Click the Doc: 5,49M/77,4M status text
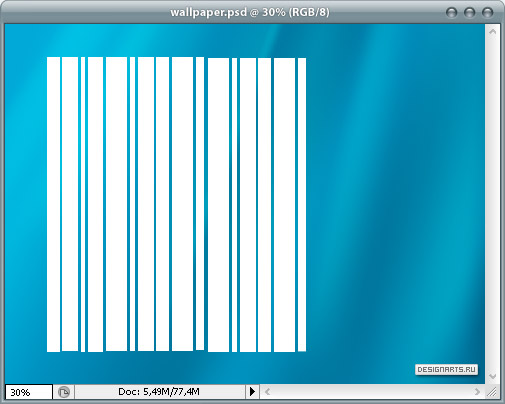This screenshot has height=404, width=505. [x=159, y=391]
